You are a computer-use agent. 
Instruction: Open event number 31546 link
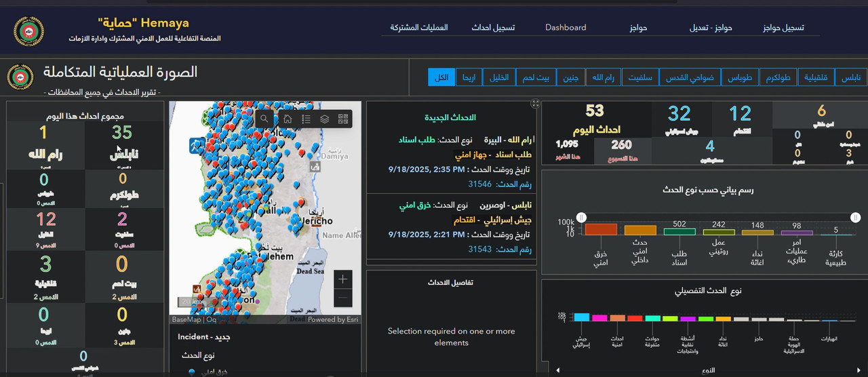(479, 184)
